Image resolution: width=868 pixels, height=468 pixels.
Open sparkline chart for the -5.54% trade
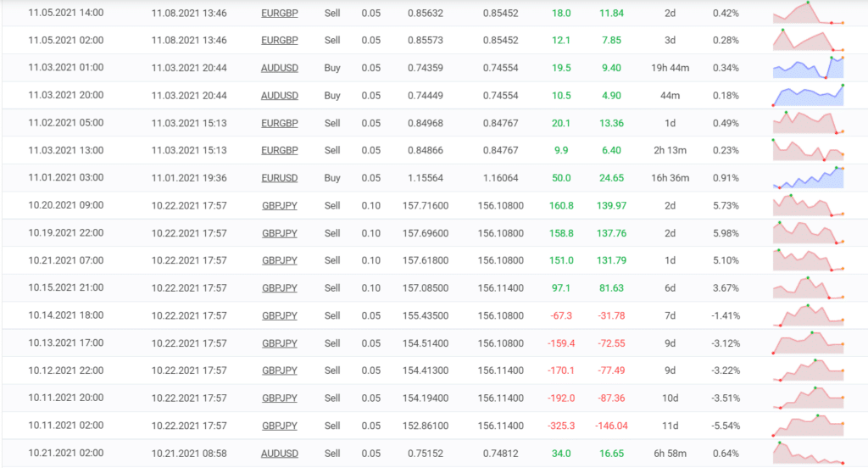click(x=809, y=424)
